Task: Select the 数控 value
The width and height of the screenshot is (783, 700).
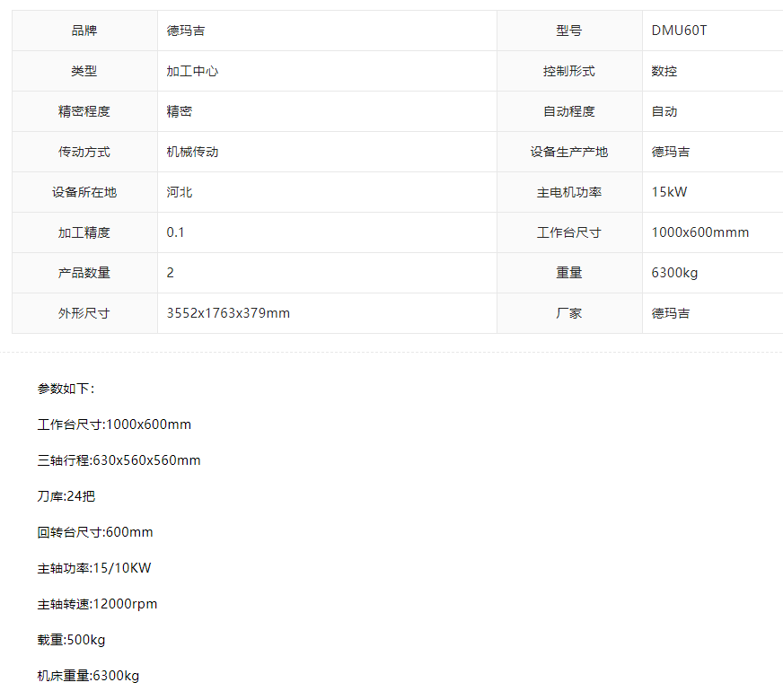Action: click(x=664, y=71)
